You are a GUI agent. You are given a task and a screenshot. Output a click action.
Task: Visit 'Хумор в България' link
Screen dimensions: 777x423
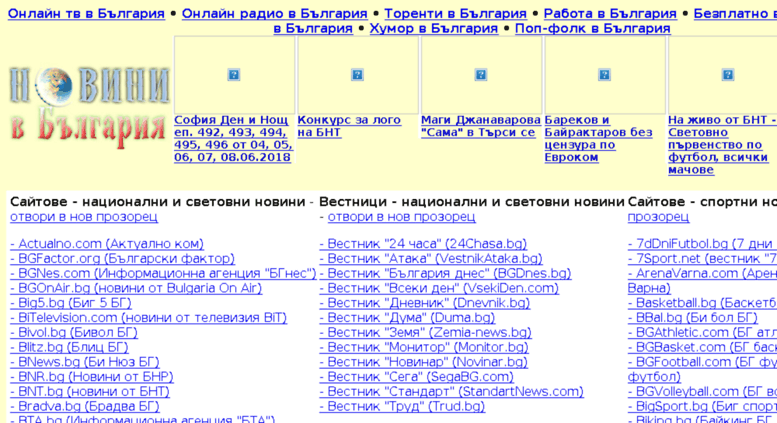point(434,28)
